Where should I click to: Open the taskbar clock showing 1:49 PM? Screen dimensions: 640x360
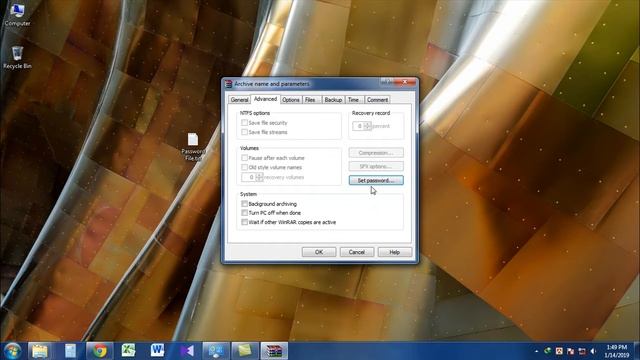[616, 351]
